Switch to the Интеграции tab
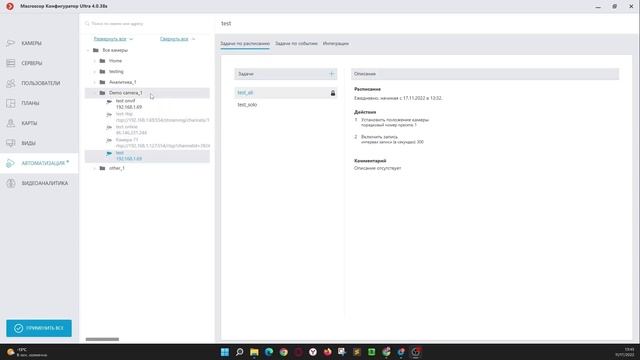This screenshot has height=360, width=640. click(336, 44)
